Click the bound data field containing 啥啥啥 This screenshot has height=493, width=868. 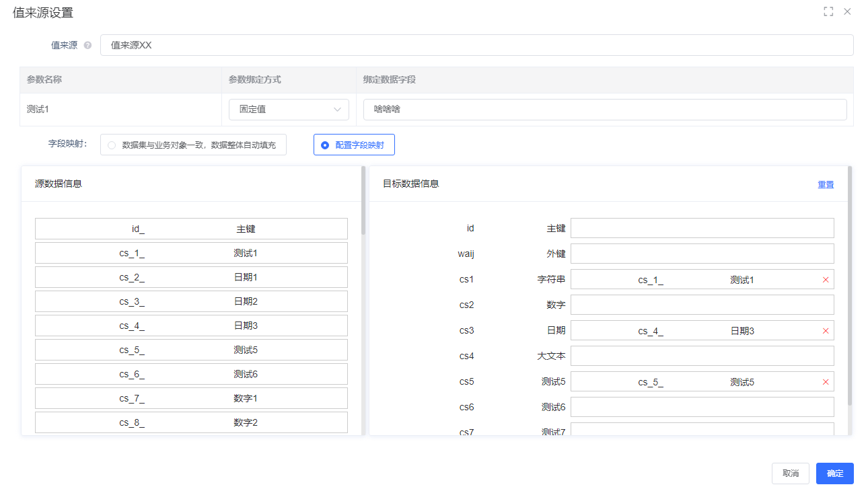pyautogui.click(x=604, y=110)
